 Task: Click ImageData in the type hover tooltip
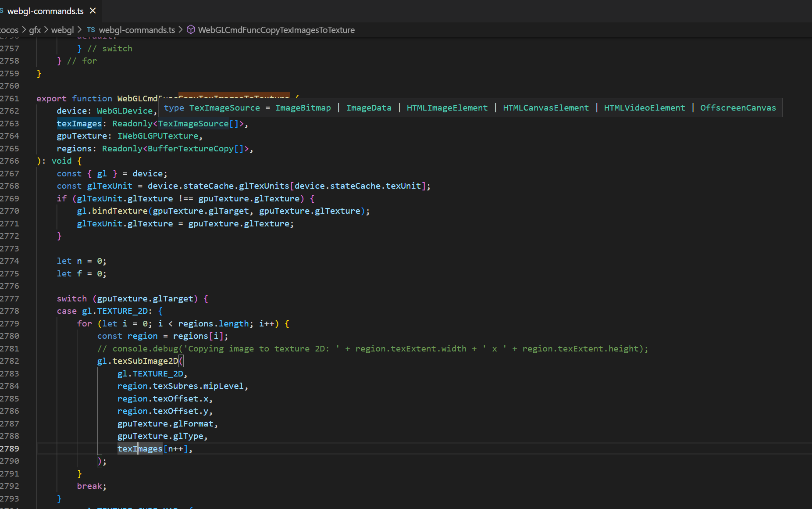point(369,108)
